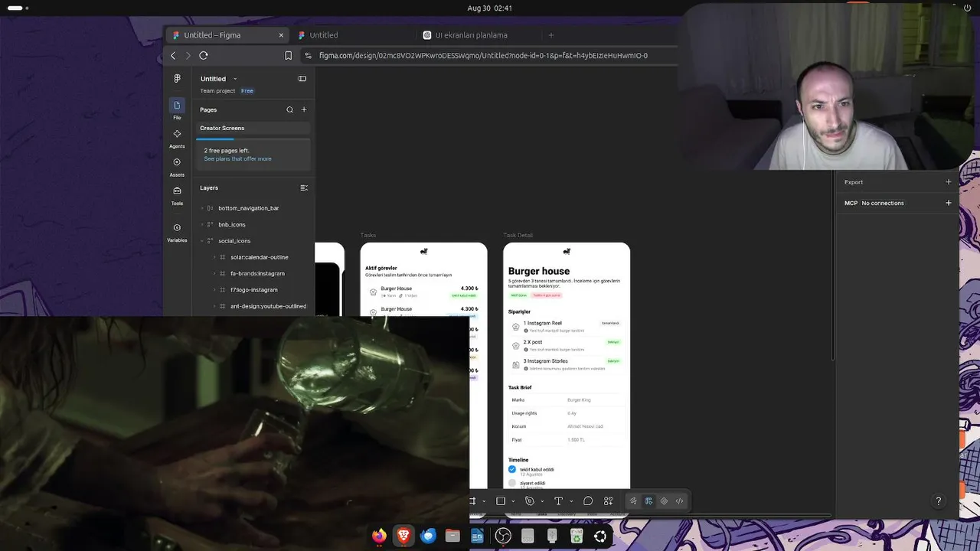
Task: Select the 1 Instagram Reel order row
Action: (566, 326)
